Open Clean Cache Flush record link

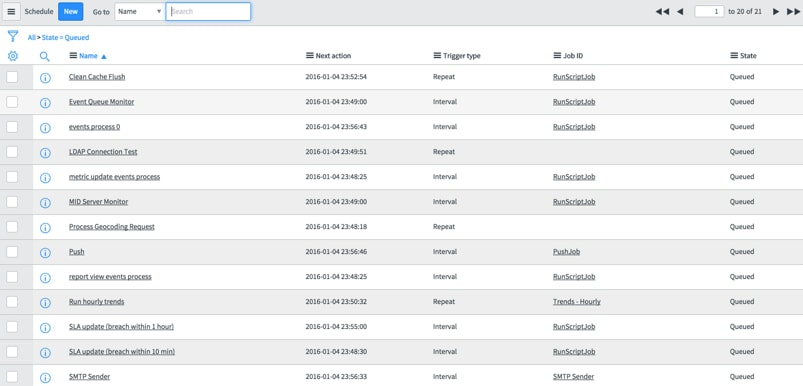[x=97, y=77]
